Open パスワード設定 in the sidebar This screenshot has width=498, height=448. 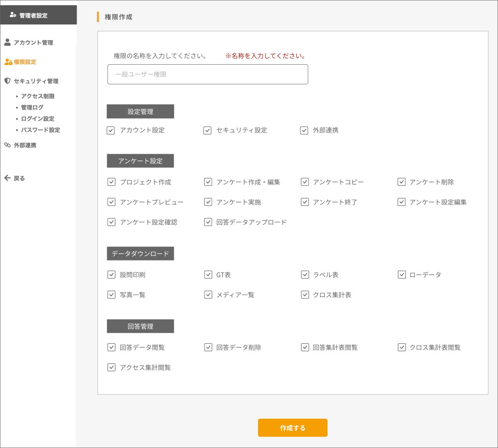coord(40,130)
